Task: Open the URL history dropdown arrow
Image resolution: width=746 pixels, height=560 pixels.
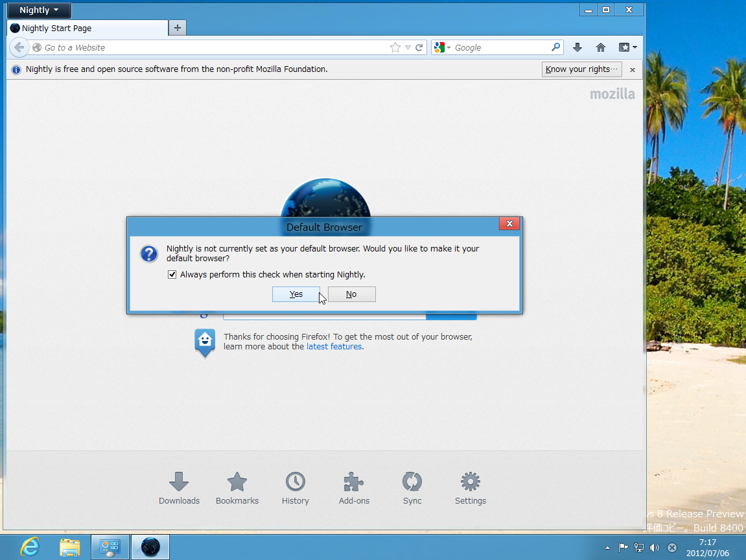Action: pyautogui.click(x=408, y=47)
